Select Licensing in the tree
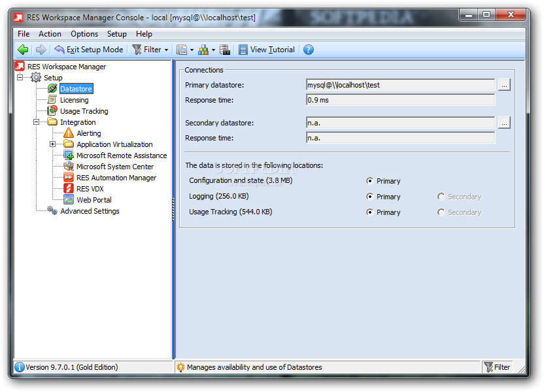This screenshot has height=392, width=544. (x=75, y=100)
